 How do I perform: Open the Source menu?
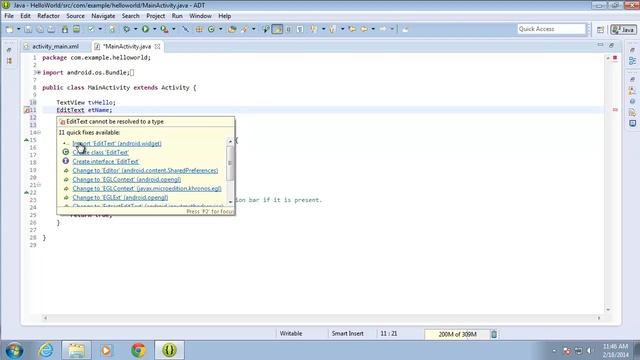click(x=76, y=16)
